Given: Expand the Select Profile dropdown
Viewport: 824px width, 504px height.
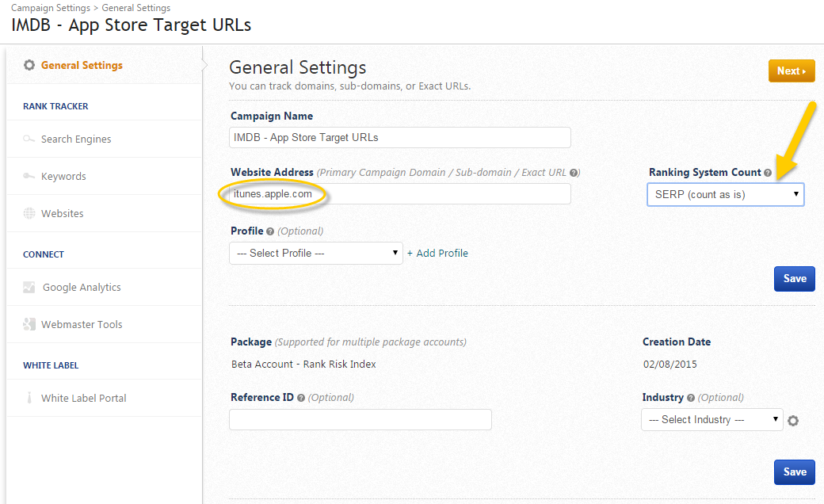Looking at the screenshot, I should pos(315,254).
